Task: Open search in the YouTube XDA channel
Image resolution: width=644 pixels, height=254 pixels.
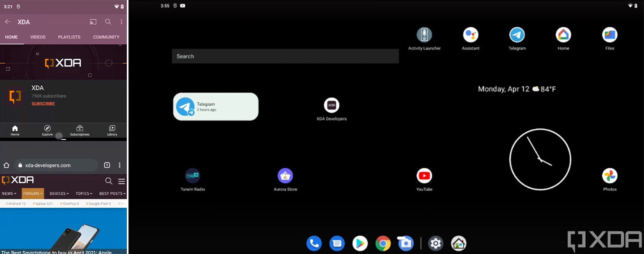Action: (108, 22)
